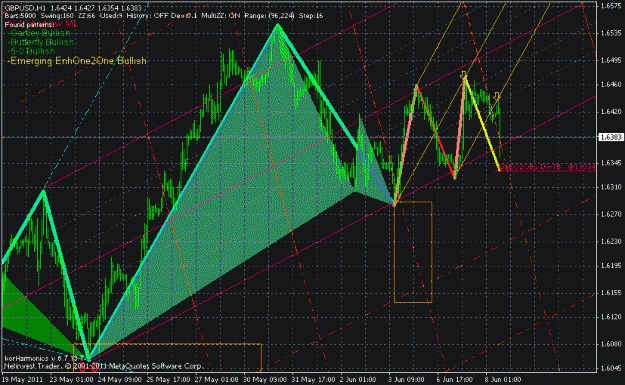Click the current price marker 1.6383
Viewport: 625px width, 385px height.
[x=611, y=137]
